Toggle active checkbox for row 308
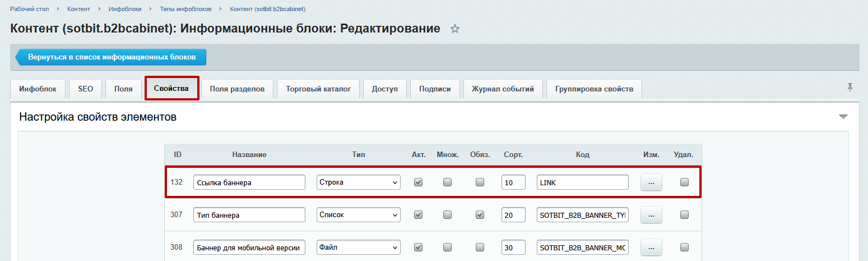 tap(418, 247)
